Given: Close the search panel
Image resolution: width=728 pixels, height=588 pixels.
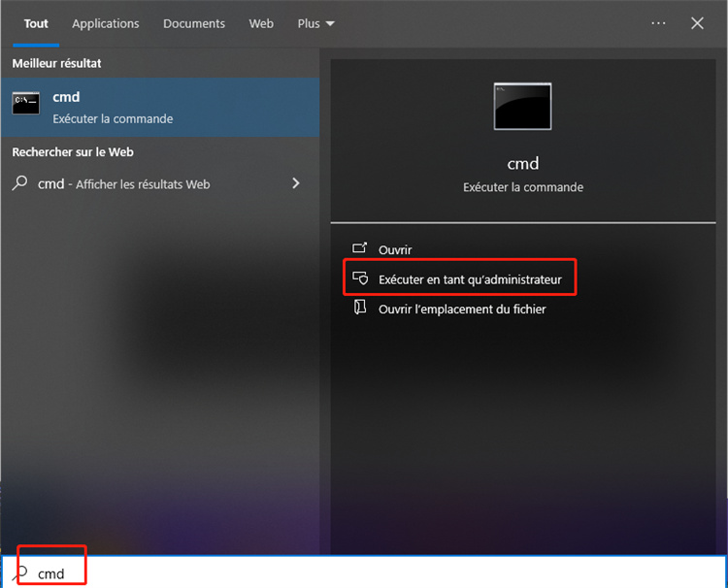Looking at the screenshot, I should [x=697, y=23].
